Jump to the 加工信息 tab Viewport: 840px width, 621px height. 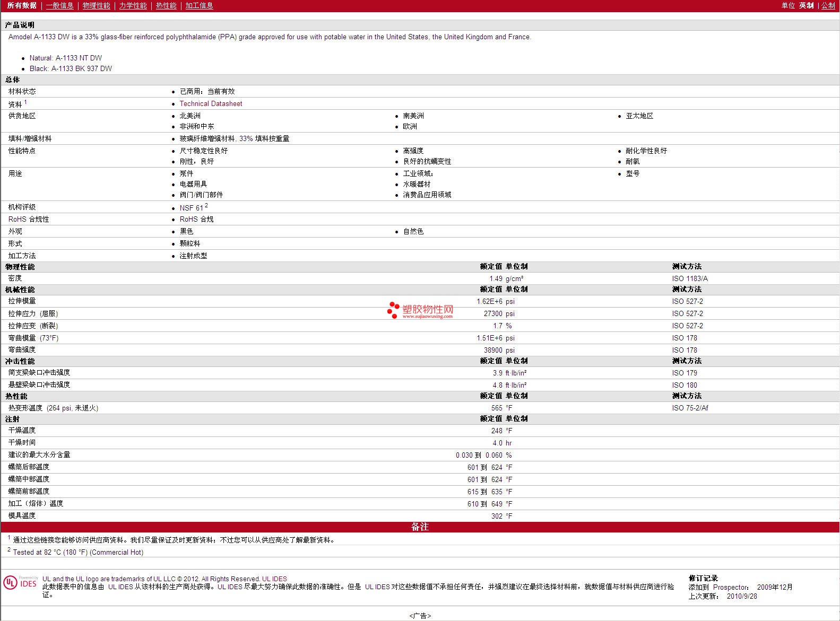tap(199, 6)
